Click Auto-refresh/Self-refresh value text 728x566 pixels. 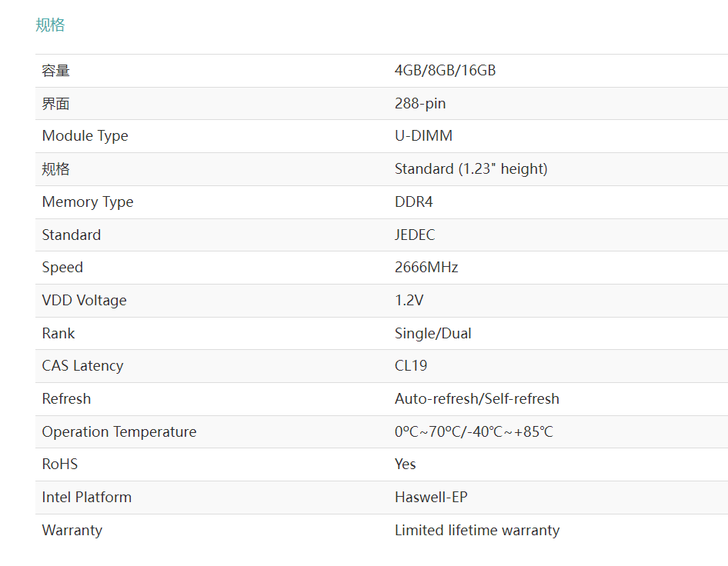click(x=476, y=399)
